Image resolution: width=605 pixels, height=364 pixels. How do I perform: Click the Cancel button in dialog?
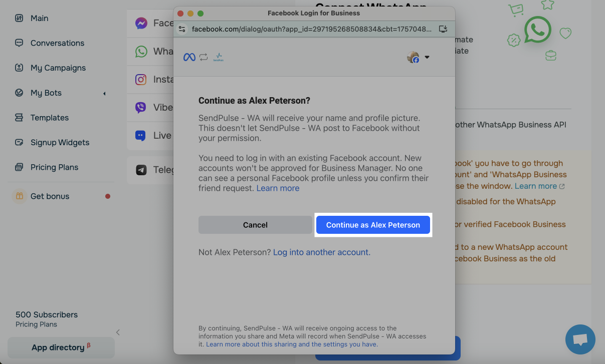pos(255,225)
